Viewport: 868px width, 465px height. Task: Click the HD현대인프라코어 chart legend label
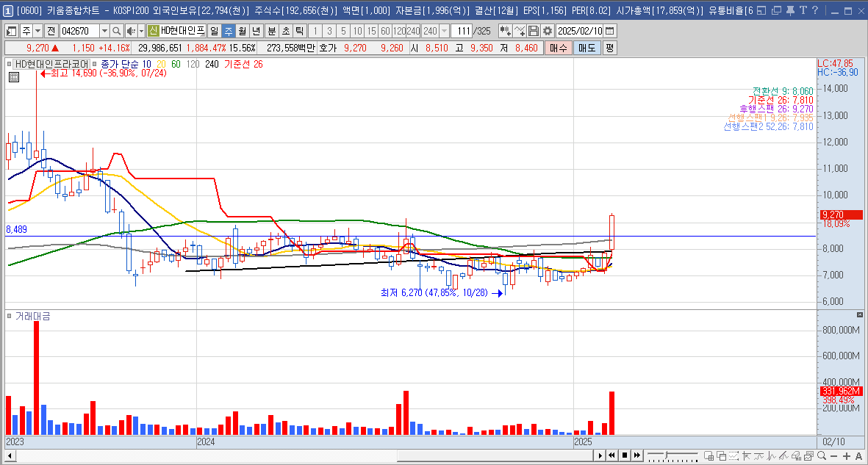[51, 64]
